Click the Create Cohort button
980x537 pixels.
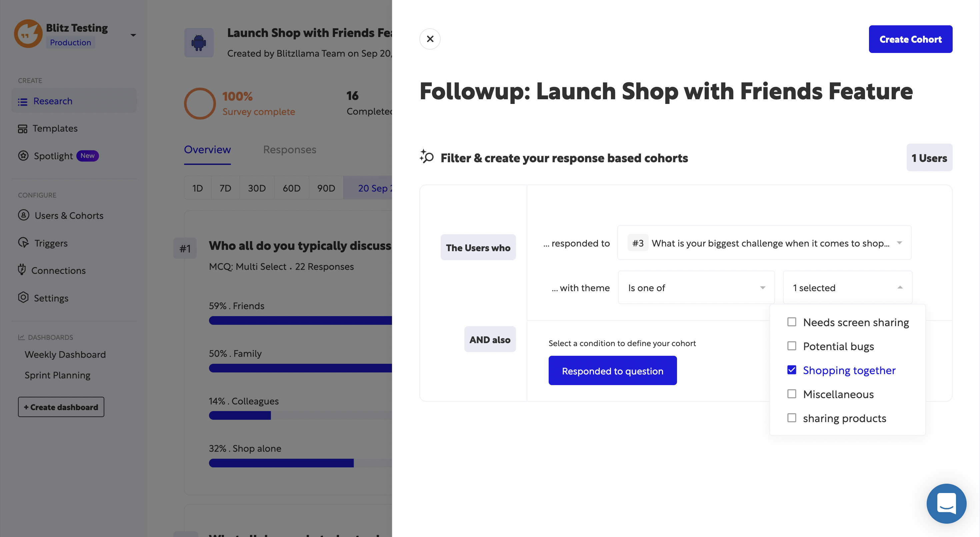coord(910,39)
